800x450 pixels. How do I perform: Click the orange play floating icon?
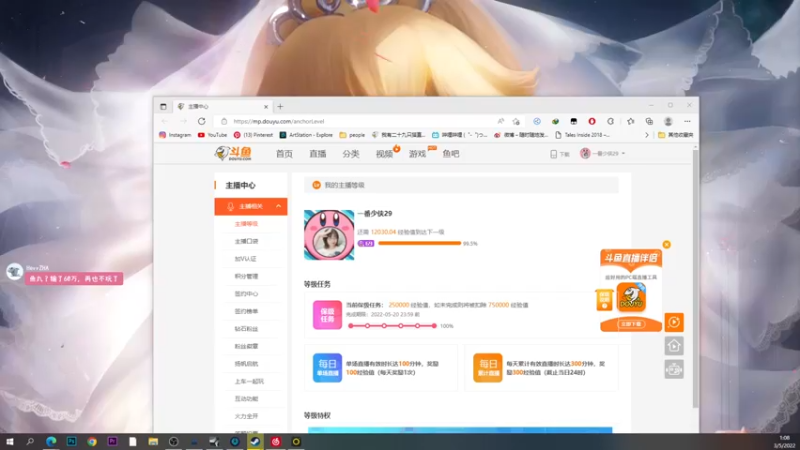point(674,322)
